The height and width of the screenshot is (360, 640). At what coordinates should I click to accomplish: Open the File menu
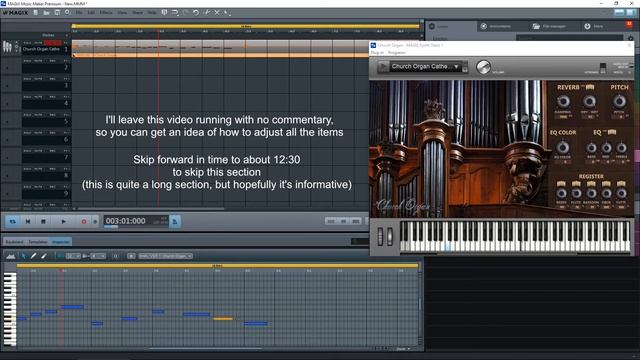click(x=79, y=13)
